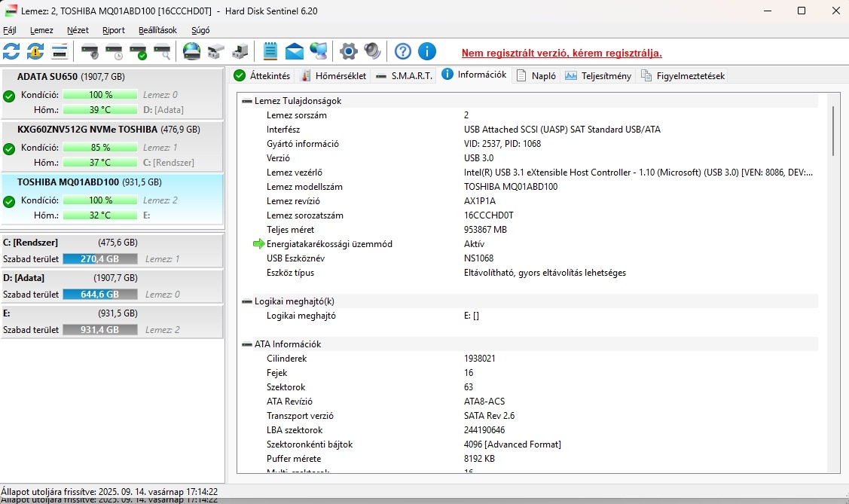Click the drive list panel toolbar icon
Image resolution: width=849 pixels, height=504 pixels.
point(59,51)
